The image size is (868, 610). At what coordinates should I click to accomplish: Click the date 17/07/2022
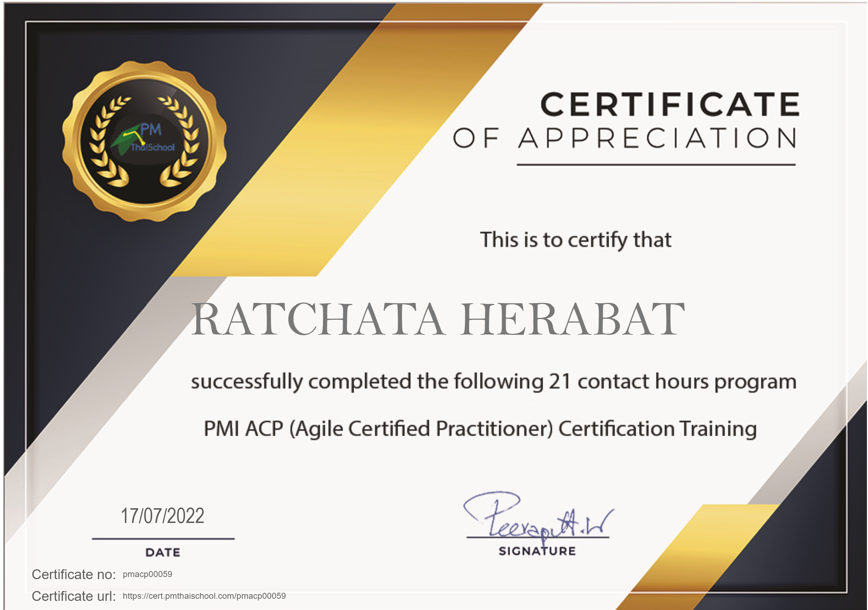[163, 516]
